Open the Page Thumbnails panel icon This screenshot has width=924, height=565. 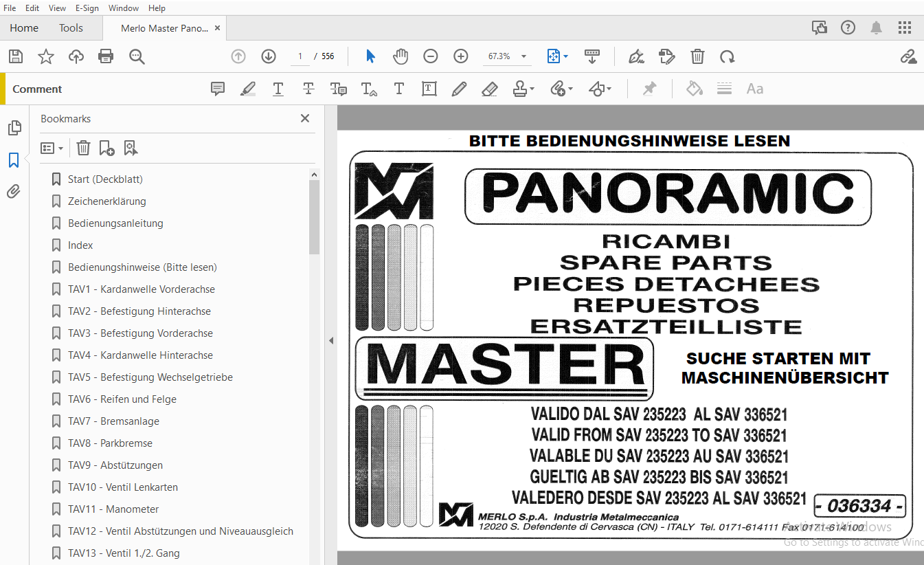(14, 128)
